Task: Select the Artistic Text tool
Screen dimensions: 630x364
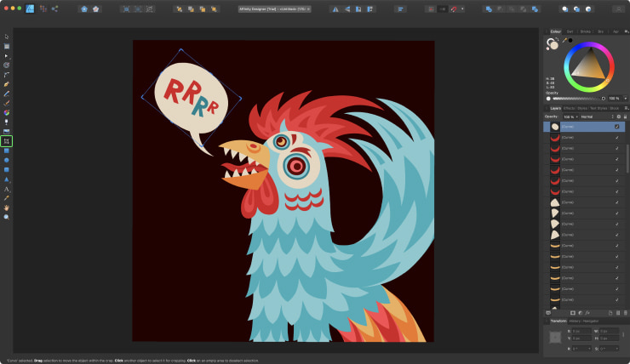Action: tap(7, 189)
